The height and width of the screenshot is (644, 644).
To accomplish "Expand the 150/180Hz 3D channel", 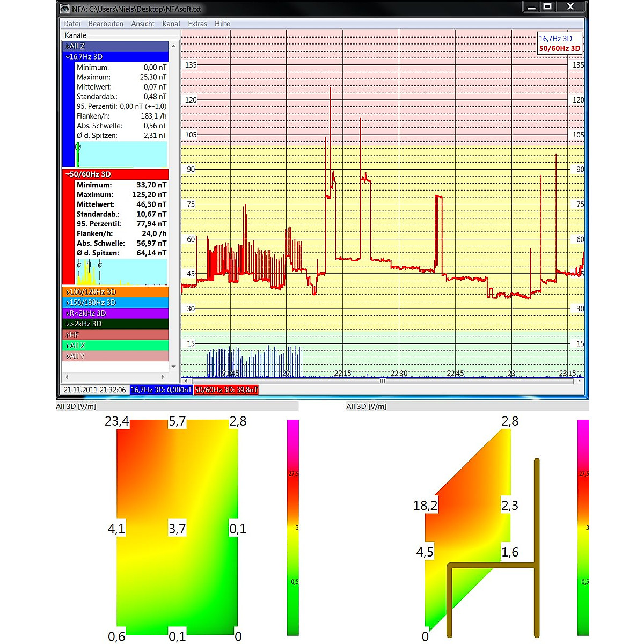I will [x=68, y=303].
